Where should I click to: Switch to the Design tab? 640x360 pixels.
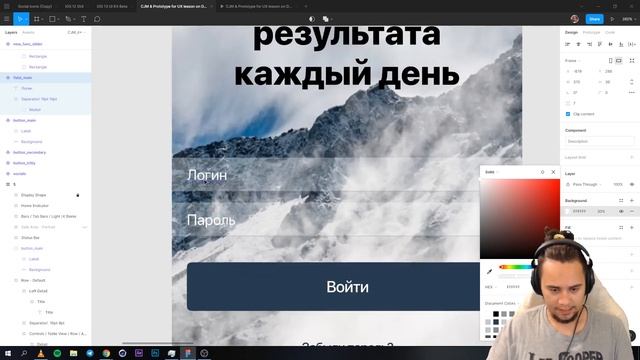click(x=571, y=32)
